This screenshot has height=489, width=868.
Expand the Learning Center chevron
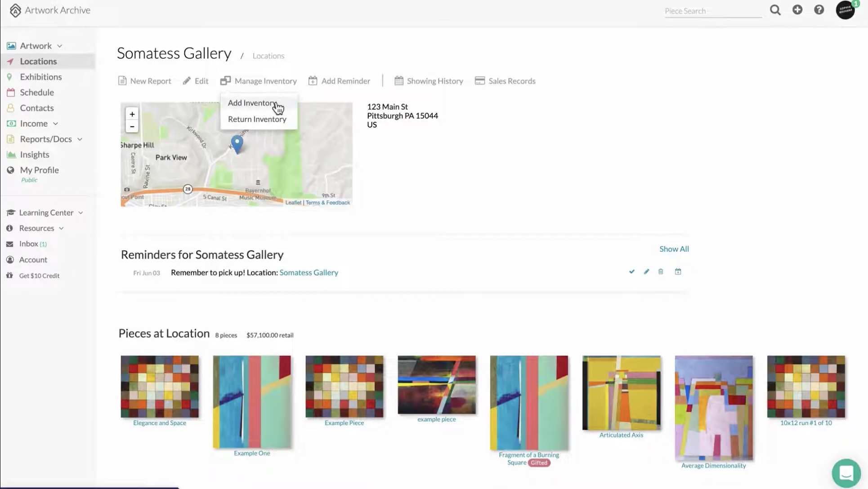click(x=81, y=213)
